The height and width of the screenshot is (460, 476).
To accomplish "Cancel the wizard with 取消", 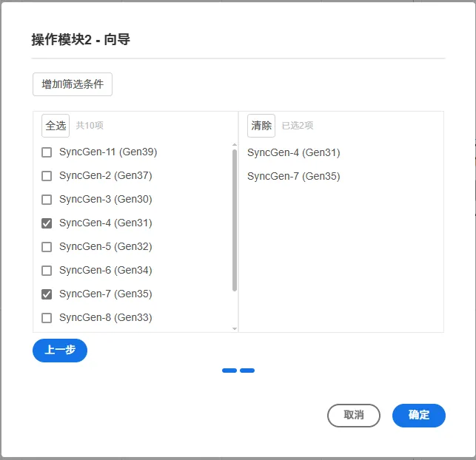I will tap(354, 415).
